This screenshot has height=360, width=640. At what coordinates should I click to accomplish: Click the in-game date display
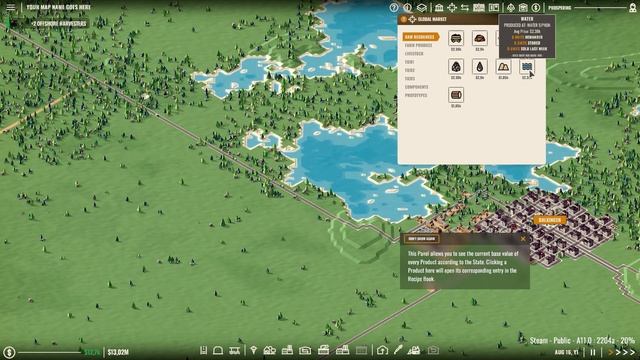pos(566,352)
